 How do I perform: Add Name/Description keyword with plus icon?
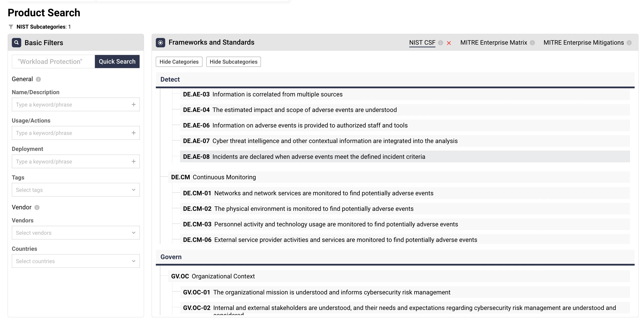click(x=134, y=105)
